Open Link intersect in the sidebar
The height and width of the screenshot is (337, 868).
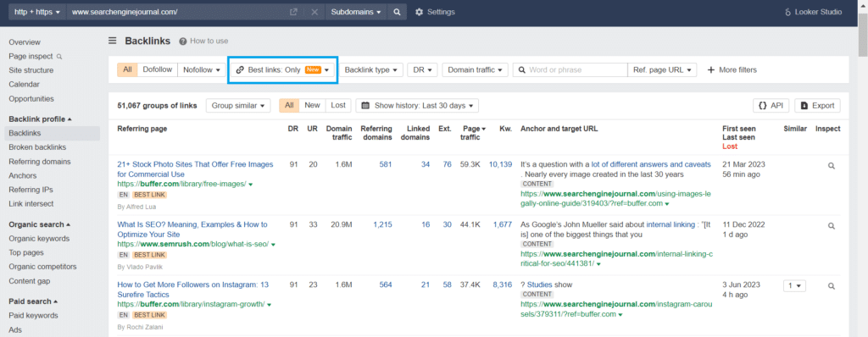tap(31, 203)
